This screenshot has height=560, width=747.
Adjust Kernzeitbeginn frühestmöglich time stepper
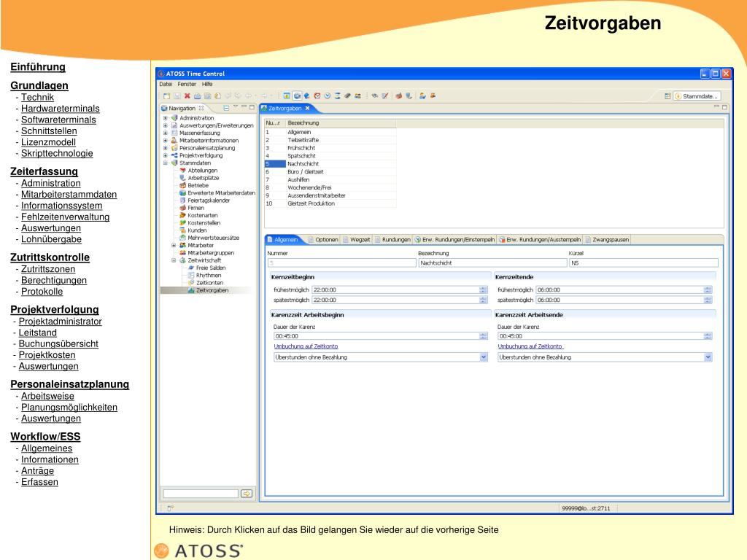[x=483, y=289]
